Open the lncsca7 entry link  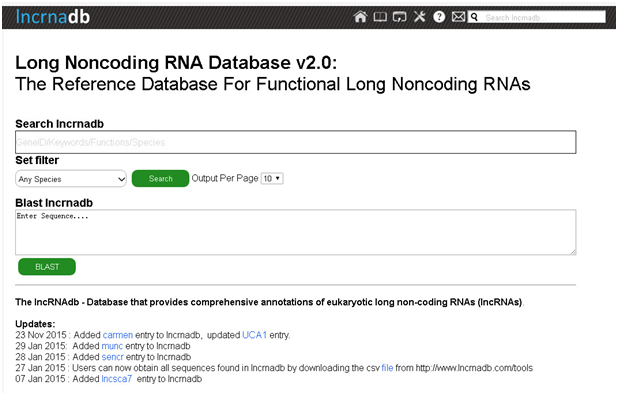pos(117,379)
